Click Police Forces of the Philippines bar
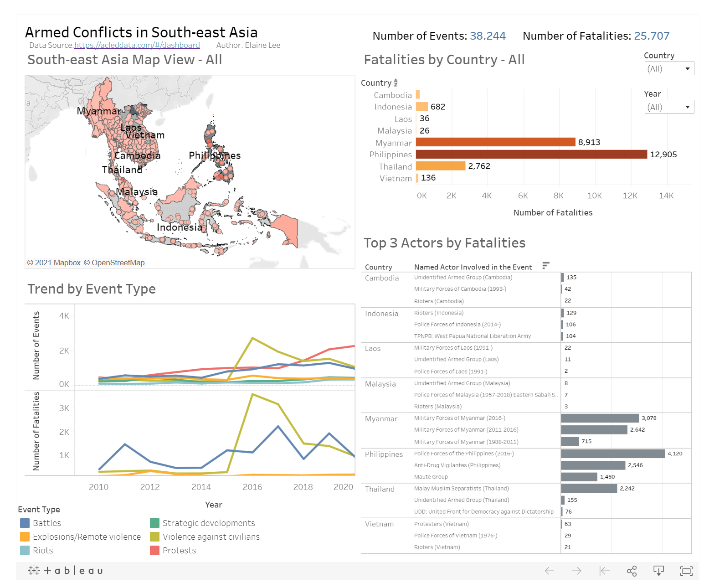The image size is (704, 588). [x=612, y=454]
